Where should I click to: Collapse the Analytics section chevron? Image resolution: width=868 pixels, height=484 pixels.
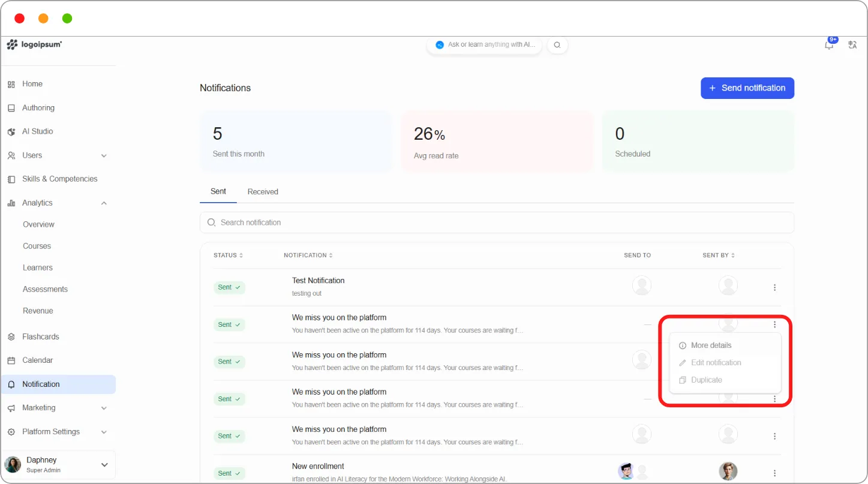(x=104, y=203)
